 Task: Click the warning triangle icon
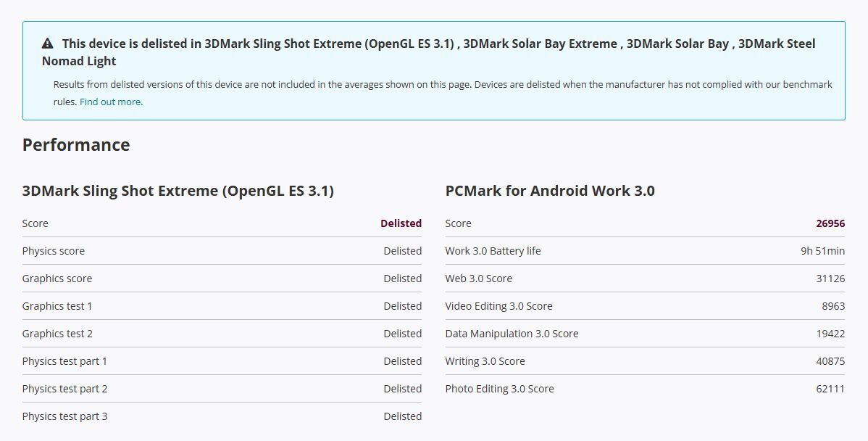coord(45,43)
